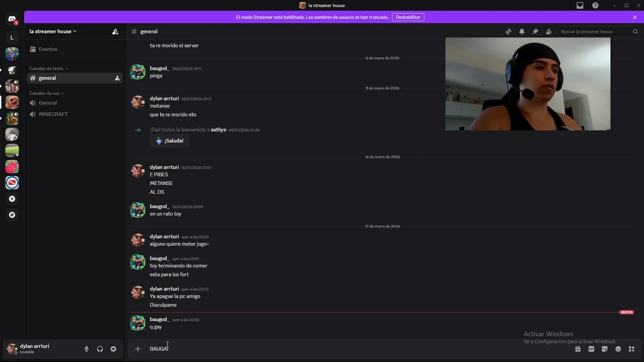644x362 pixels.
Task: Join the MINECRAFT voice channel
Action: [74, 114]
